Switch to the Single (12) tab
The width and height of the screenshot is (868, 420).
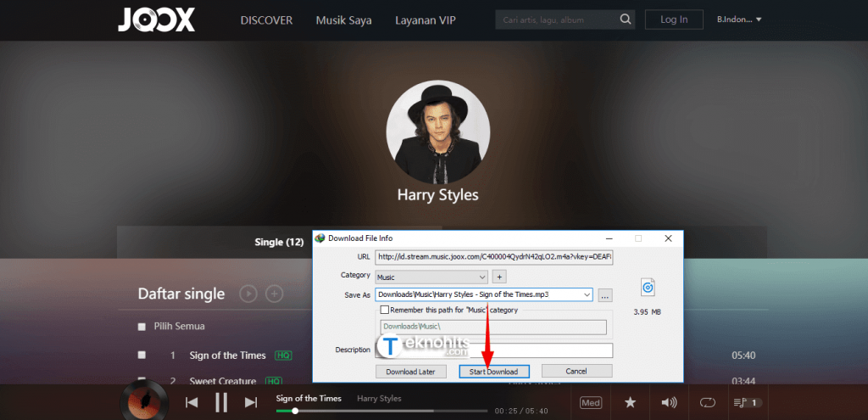click(x=280, y=242)
